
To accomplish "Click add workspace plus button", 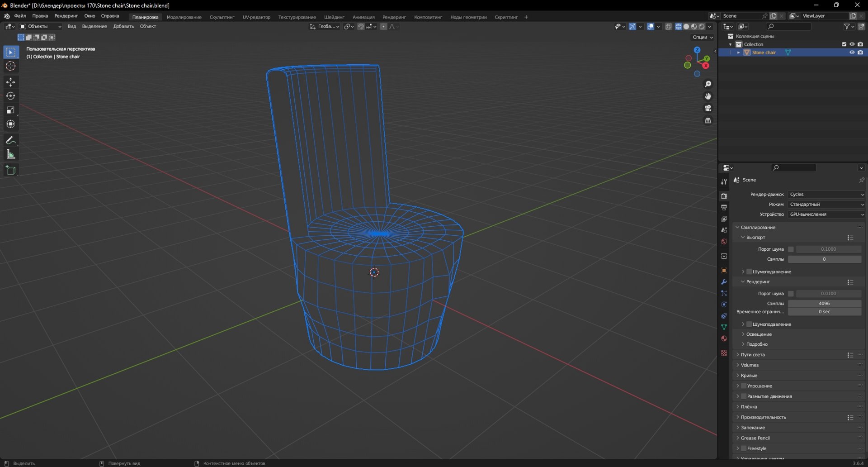I will point(526,17).
